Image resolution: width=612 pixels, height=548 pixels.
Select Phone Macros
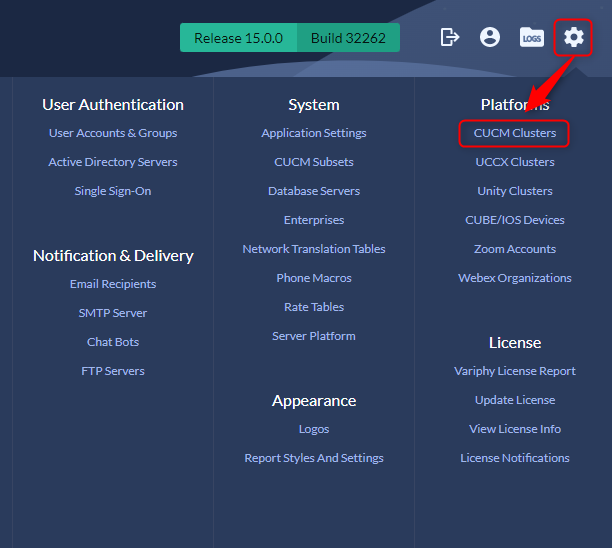(x=314, y=278)
